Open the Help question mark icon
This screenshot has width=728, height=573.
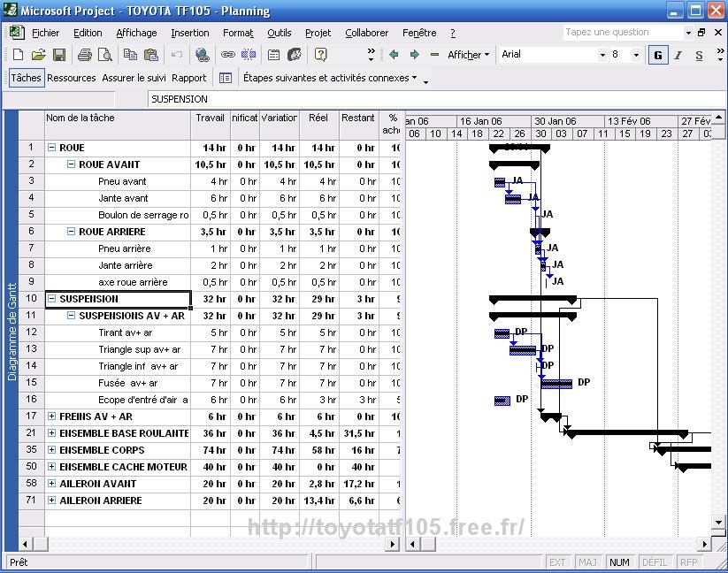click(320, 55)
